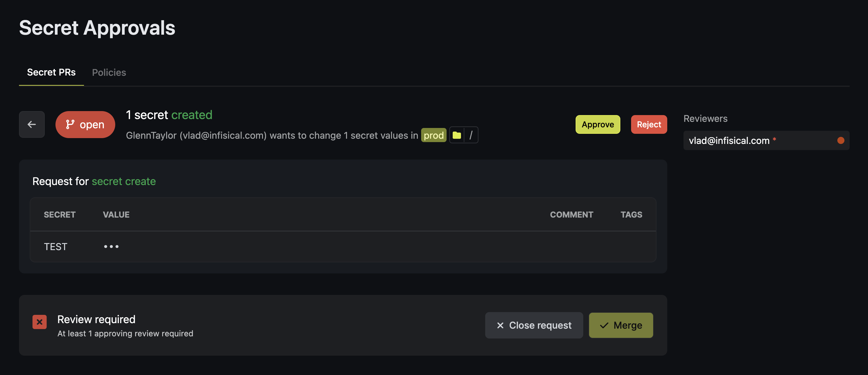The width and height of the screenshot is (868, 375).
Task: Click the 'Review required' heading
Action: pos(96,319)
